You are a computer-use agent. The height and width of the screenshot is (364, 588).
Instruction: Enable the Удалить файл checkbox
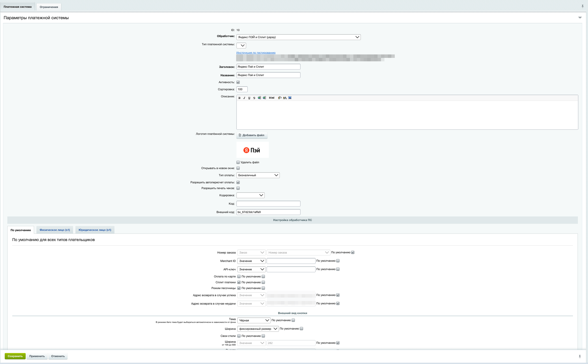tap(238, 162)
